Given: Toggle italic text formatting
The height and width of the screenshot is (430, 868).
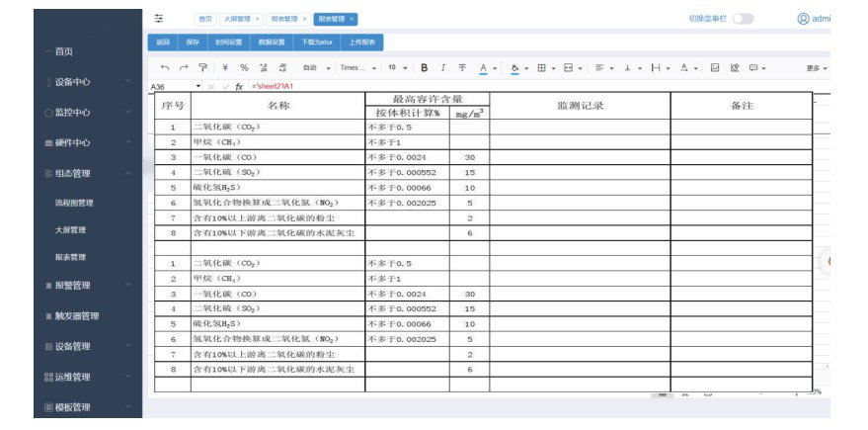Looking at the screenshot, I should click(x=443, y=68).
